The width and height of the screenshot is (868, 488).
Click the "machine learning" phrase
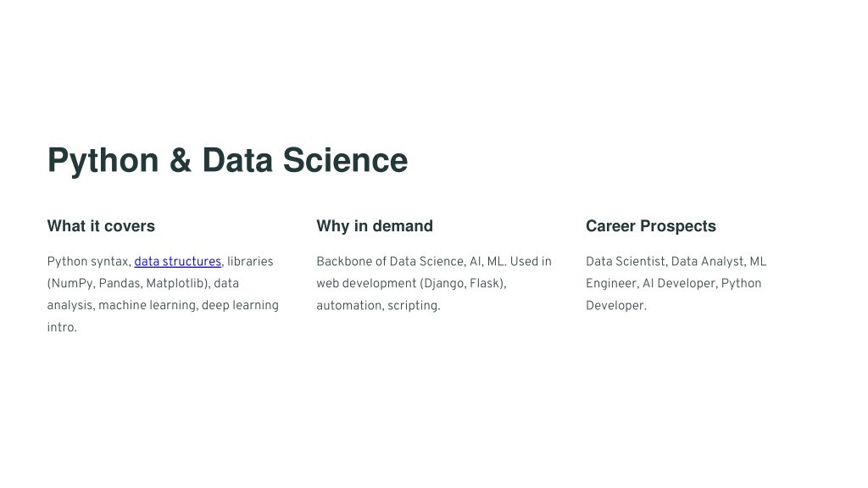click(147, 305)
